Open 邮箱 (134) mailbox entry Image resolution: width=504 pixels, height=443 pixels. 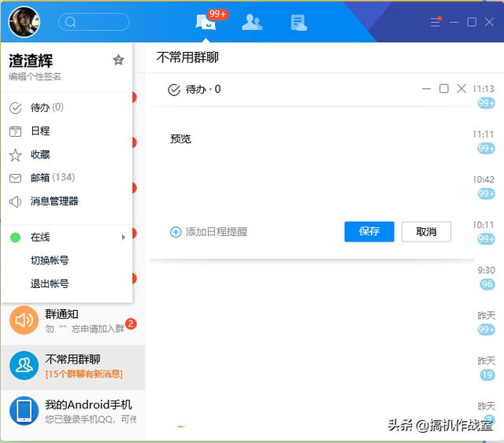coord(66,178)
